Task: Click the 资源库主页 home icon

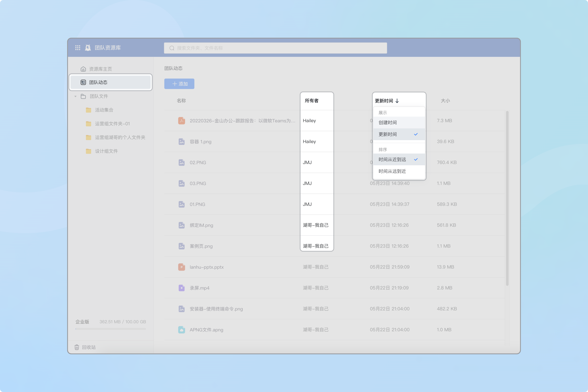Action: 83,69
